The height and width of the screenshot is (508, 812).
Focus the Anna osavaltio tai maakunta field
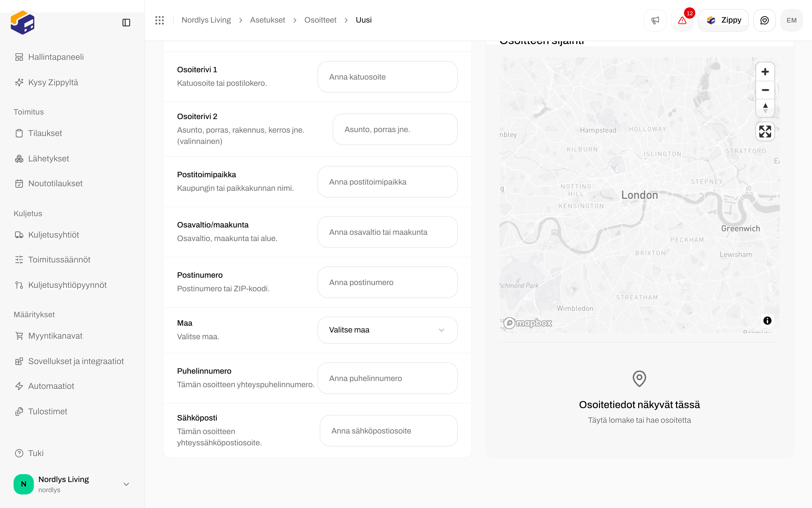[x=388, y=232]
